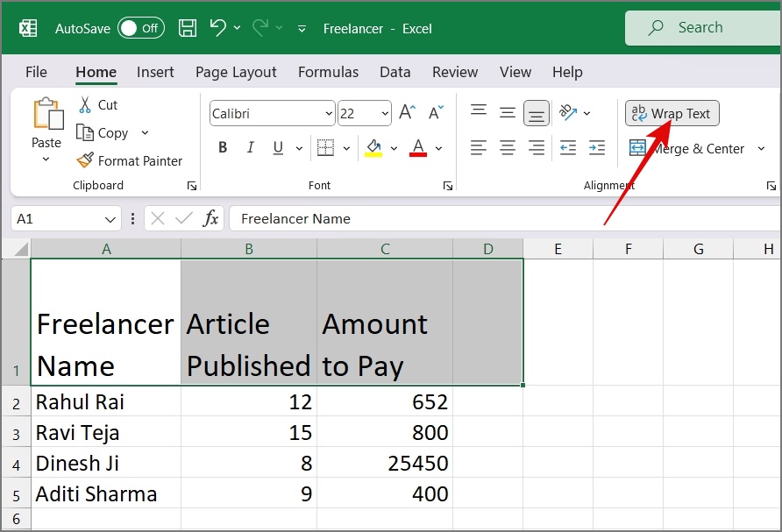Open the Alignment settings dialog launcher

point(771,186)
